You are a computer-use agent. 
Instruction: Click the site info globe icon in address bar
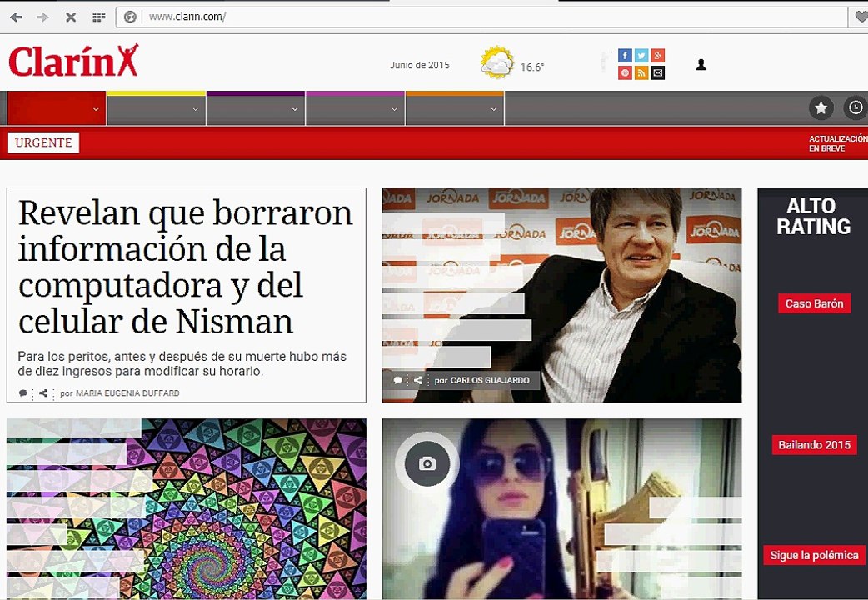130,17
